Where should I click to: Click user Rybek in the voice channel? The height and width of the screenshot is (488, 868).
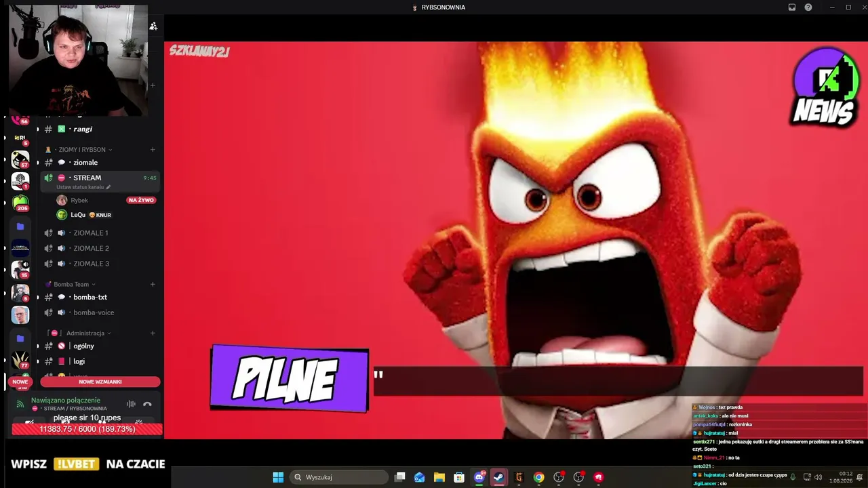click(80, 200)
